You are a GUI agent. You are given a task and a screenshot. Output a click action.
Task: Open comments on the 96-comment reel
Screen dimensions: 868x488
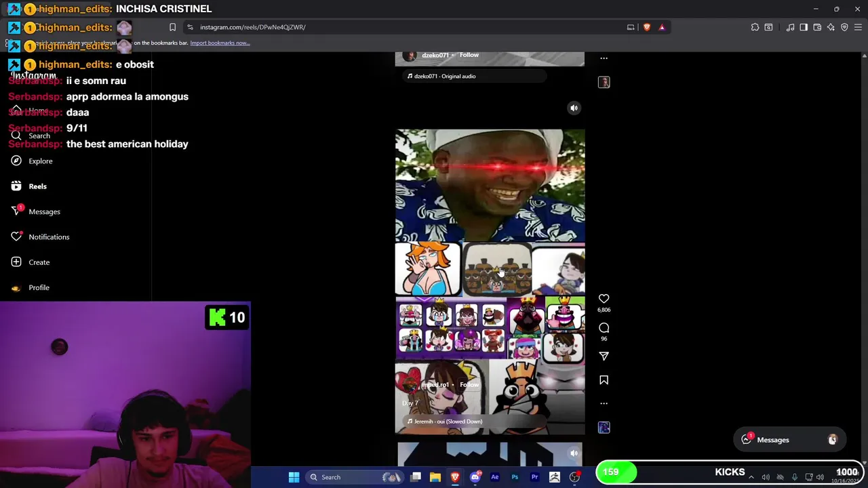click(604, 327)
